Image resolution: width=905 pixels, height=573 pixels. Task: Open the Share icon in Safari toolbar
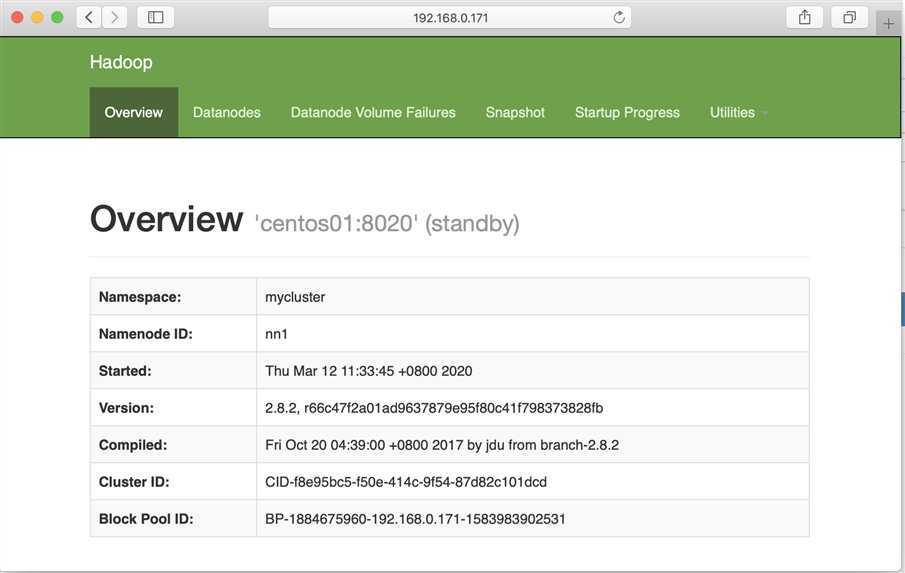(x=805, y=17)
